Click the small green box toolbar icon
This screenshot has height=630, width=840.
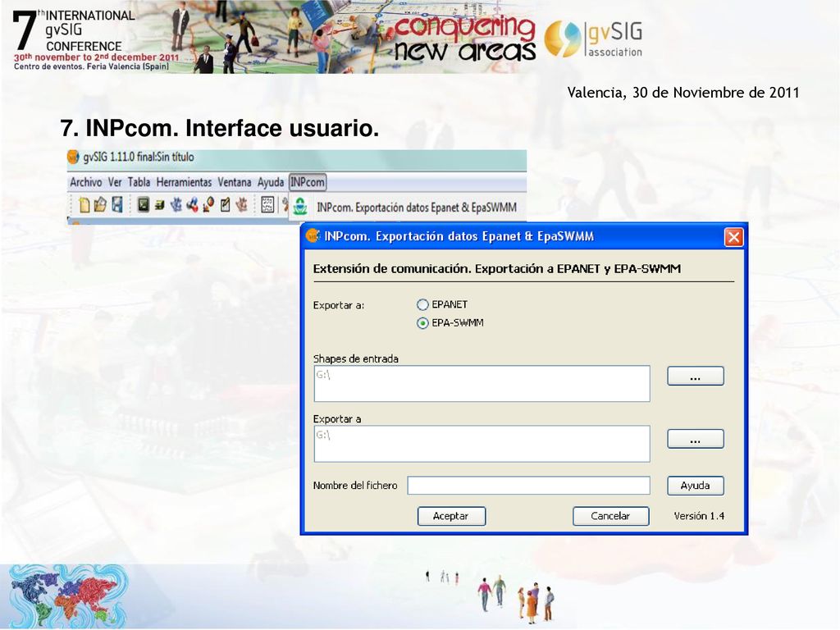tap(159, 204)
